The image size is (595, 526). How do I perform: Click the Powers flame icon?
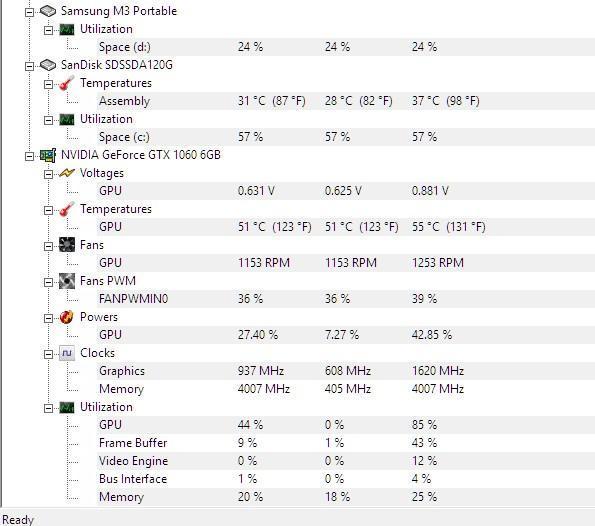[x=67, y=317]
